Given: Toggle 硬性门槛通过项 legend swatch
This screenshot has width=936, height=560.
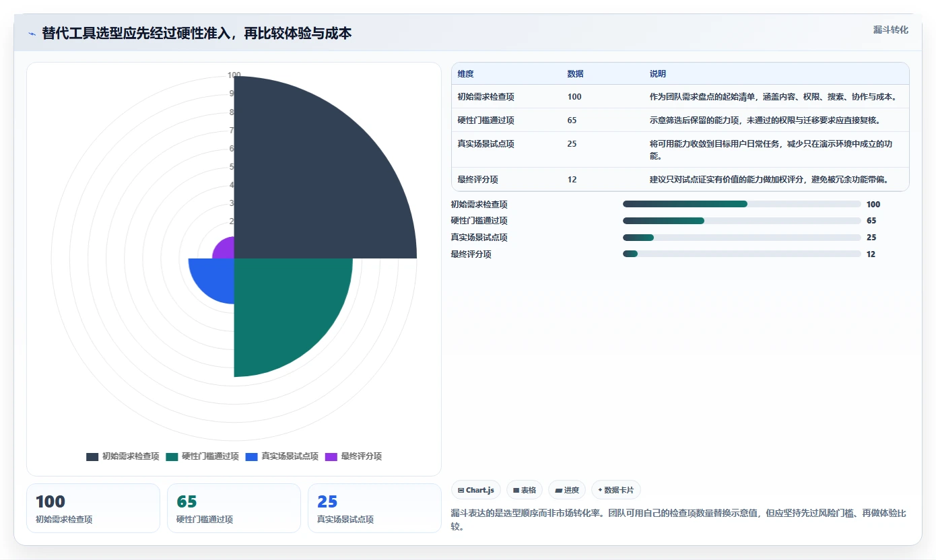Looking at the screenshot, I should (172, 456).
